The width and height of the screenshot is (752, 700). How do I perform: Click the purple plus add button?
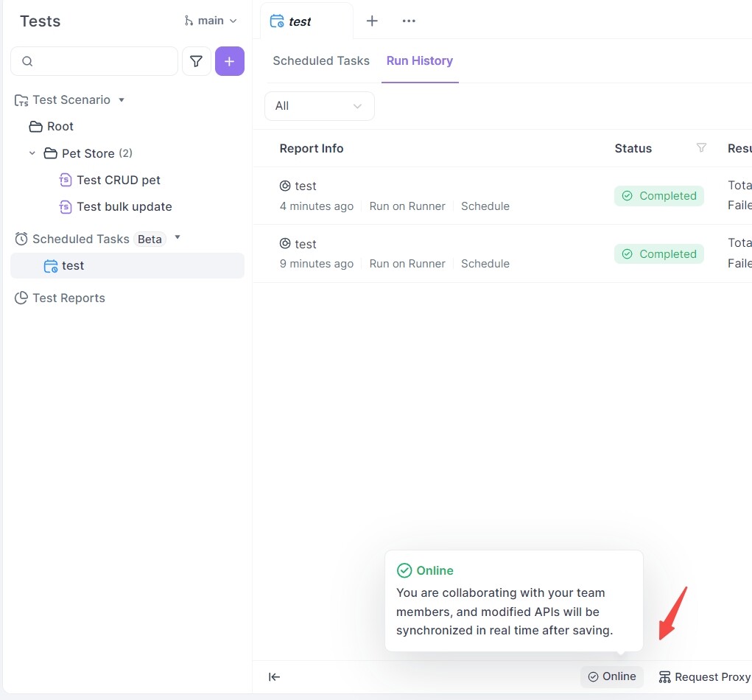click(229, 62)
